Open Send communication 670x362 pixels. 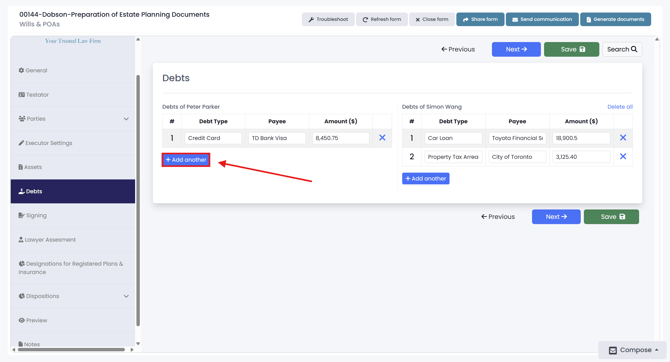(542, 19)
